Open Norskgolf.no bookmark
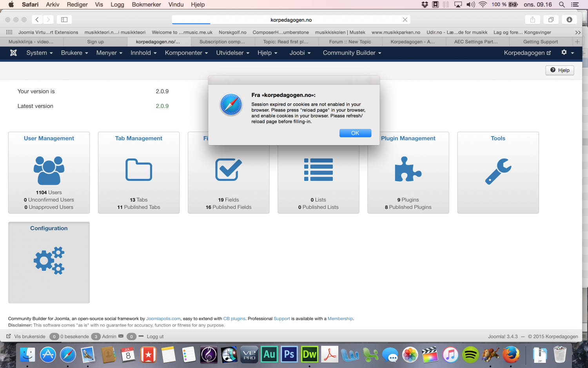This screenshot has width=588, height=368. click(x=232, y=32)
